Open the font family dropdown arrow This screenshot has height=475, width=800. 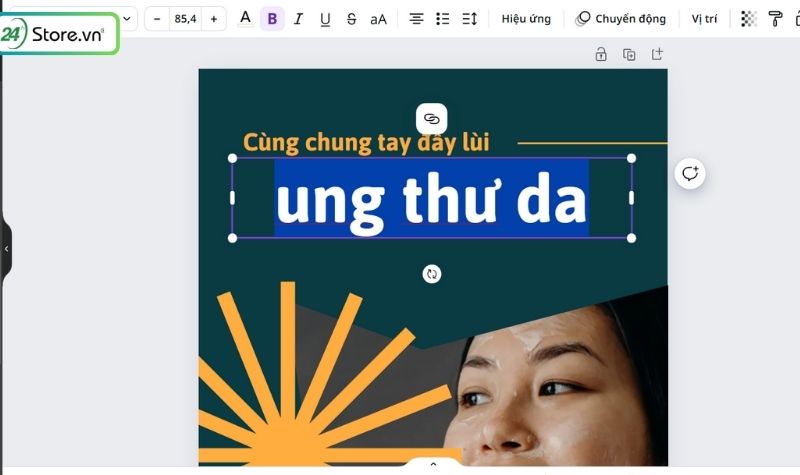127,19
